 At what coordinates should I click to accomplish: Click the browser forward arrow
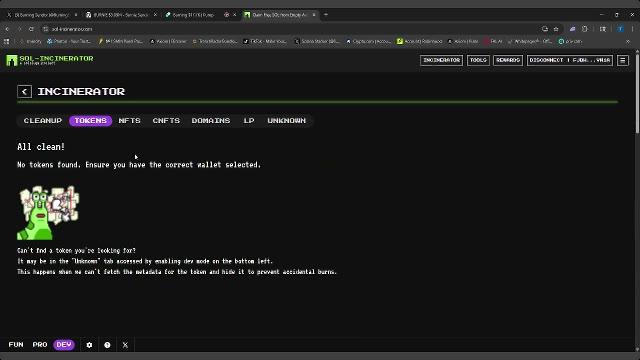[x=19, y=29]
